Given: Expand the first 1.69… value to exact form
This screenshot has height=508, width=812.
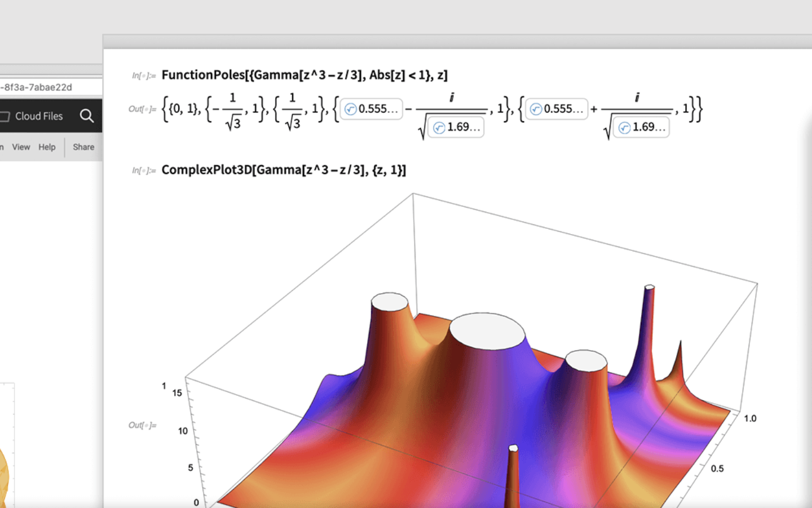Looking at the screenshot, I should [x=456, y=127].
